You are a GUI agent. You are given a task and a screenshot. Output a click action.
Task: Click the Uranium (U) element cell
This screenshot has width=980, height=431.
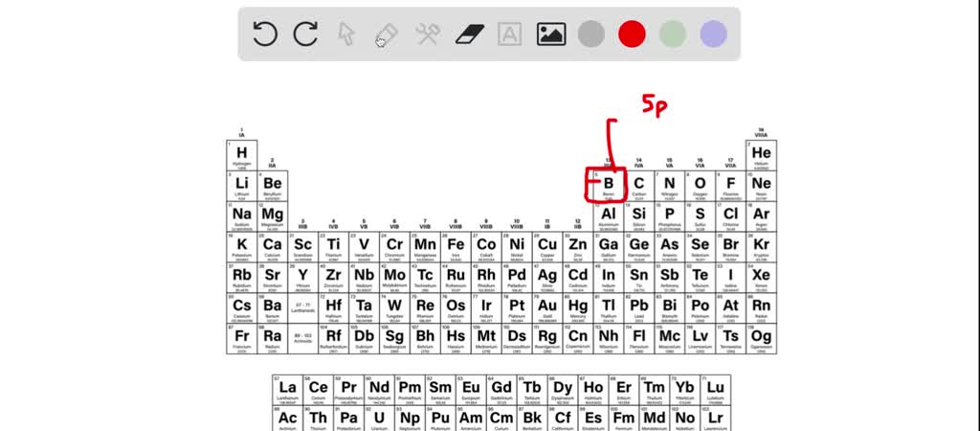pyautogui.click(x=380, y=420)
